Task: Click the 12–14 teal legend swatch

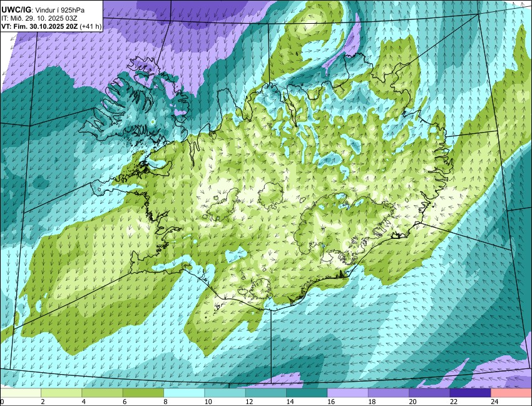Action: 265,393
